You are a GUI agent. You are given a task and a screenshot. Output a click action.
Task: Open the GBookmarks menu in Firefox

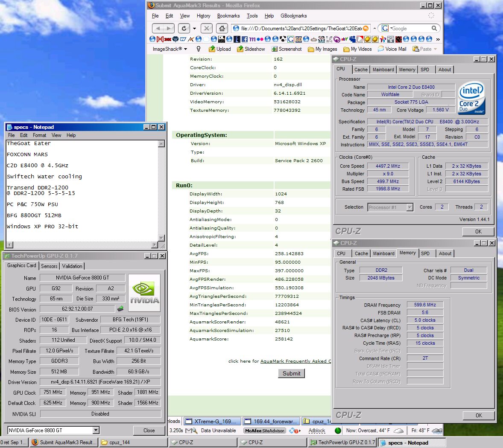293,16
